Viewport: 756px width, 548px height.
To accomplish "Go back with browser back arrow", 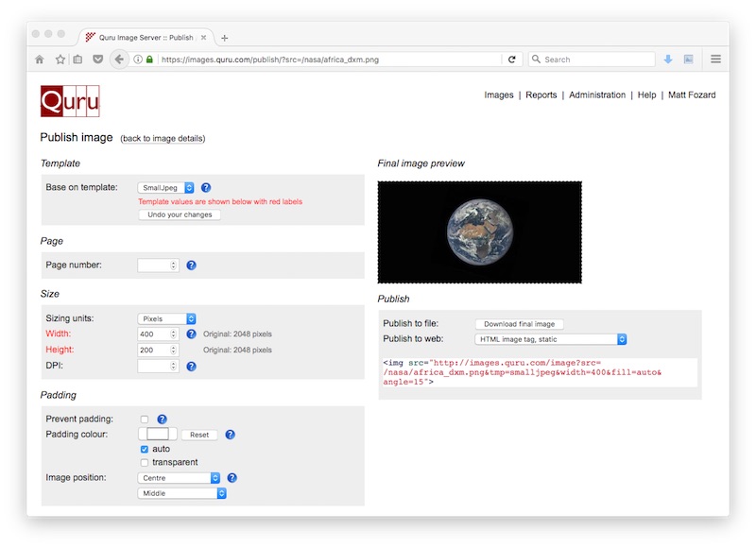I will pyautogui.click(x=119, y=60).
